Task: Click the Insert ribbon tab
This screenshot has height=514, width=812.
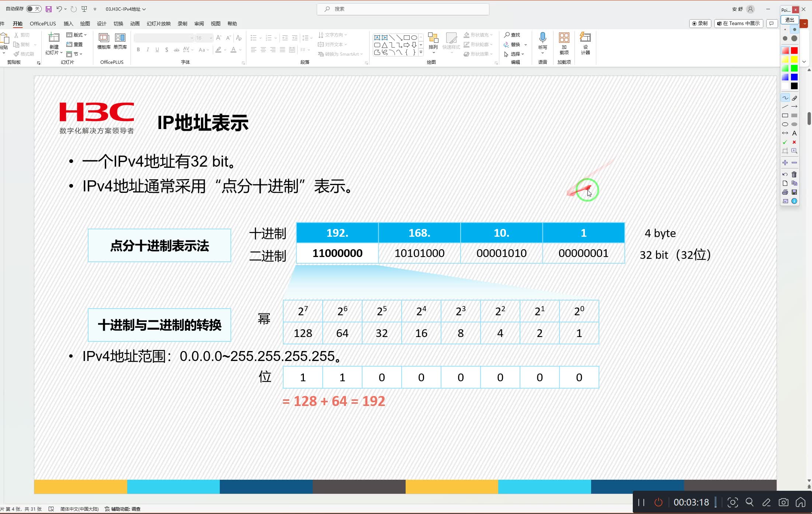Action: coord(69,24)
